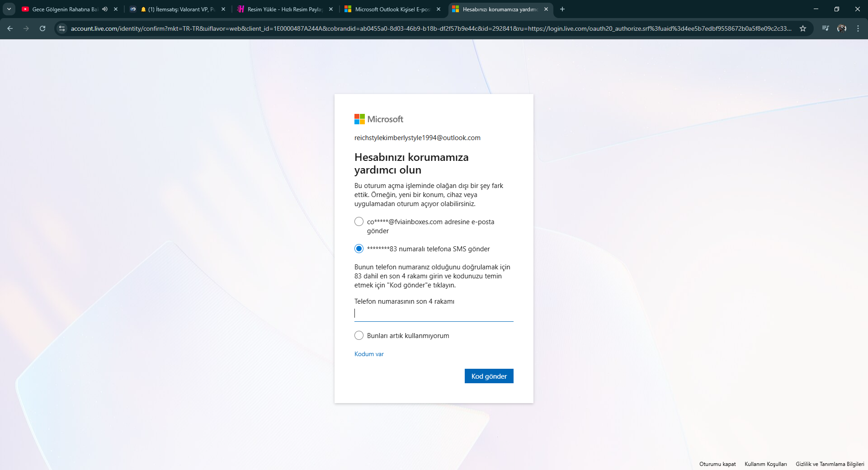
Task: Close the İtemsatış Valorant tab
Action: coord(223,9)
